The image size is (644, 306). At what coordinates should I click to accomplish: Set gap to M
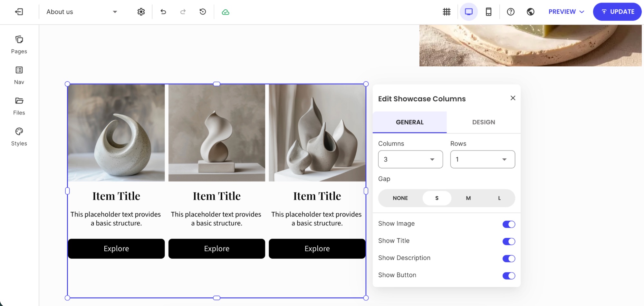(x=468, y=198)
